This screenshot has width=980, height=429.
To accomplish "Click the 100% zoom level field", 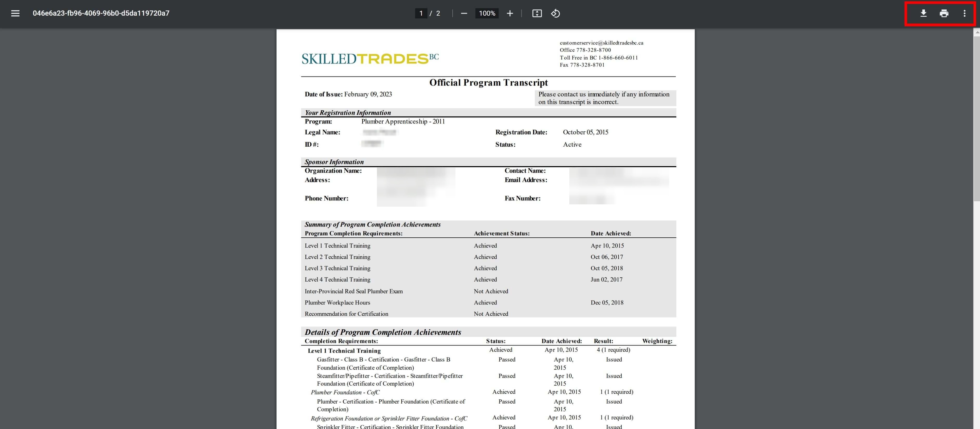I will point(487,13).
